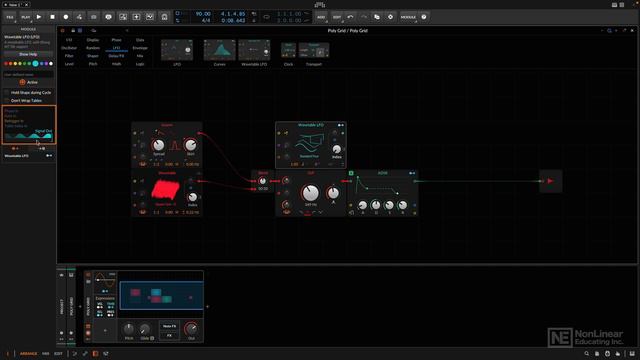
Task: Click the transport Play triangle button
Action: coord(39,17)
